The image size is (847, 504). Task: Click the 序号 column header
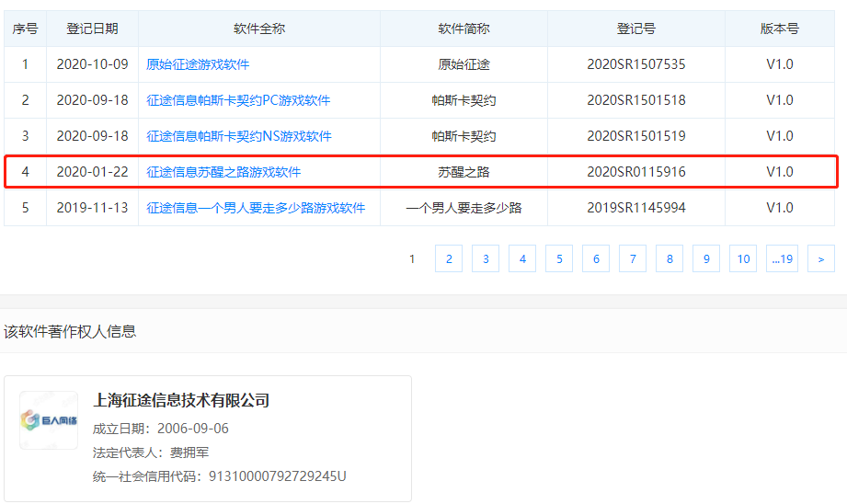(x=25, y=29)
